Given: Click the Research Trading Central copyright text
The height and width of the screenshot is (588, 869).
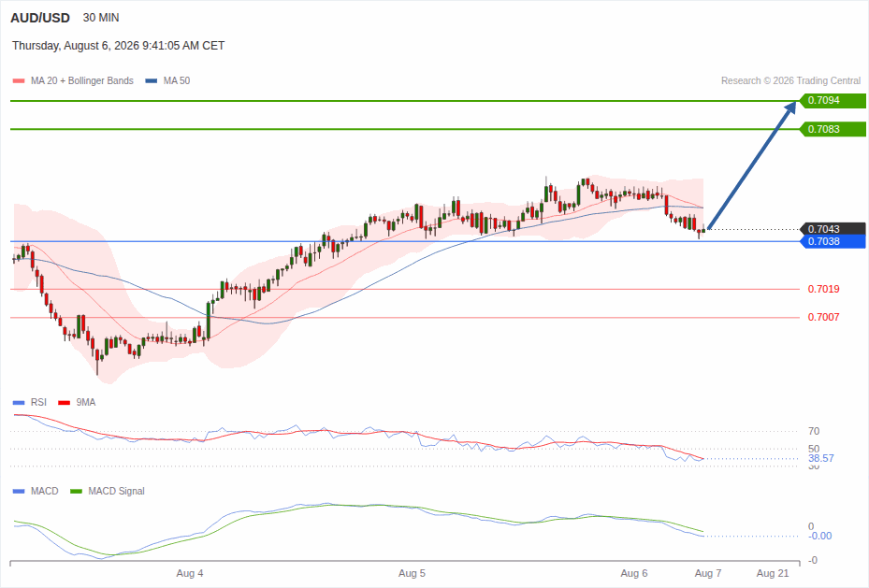Looking at the screenshot, I should (790, 80).
